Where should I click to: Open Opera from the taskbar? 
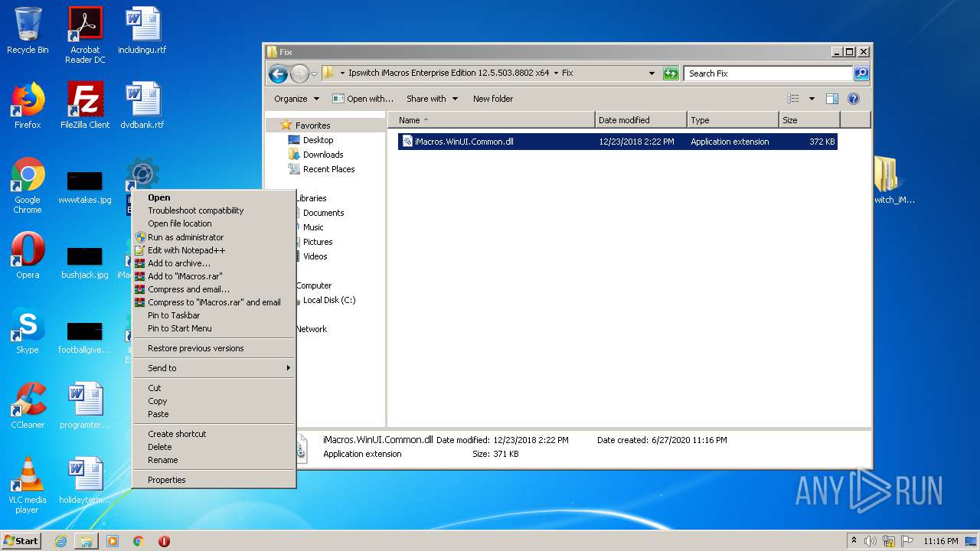pos(164,541)
